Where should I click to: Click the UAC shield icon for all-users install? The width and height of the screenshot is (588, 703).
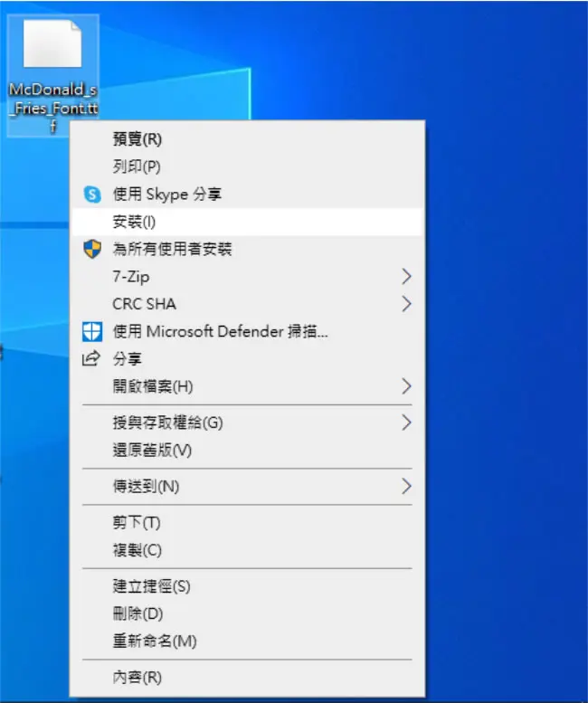(92, 249)
